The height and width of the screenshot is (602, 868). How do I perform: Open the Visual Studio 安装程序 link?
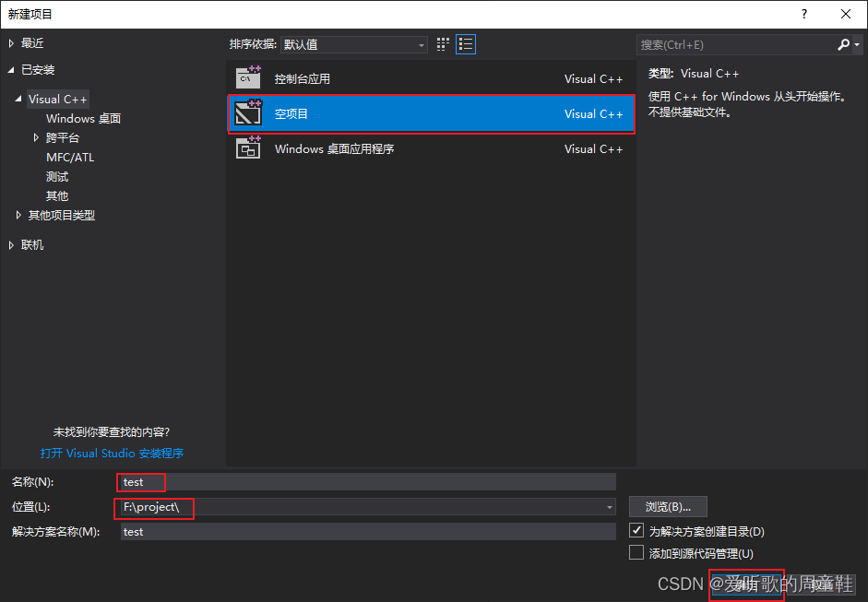(113, 453)
